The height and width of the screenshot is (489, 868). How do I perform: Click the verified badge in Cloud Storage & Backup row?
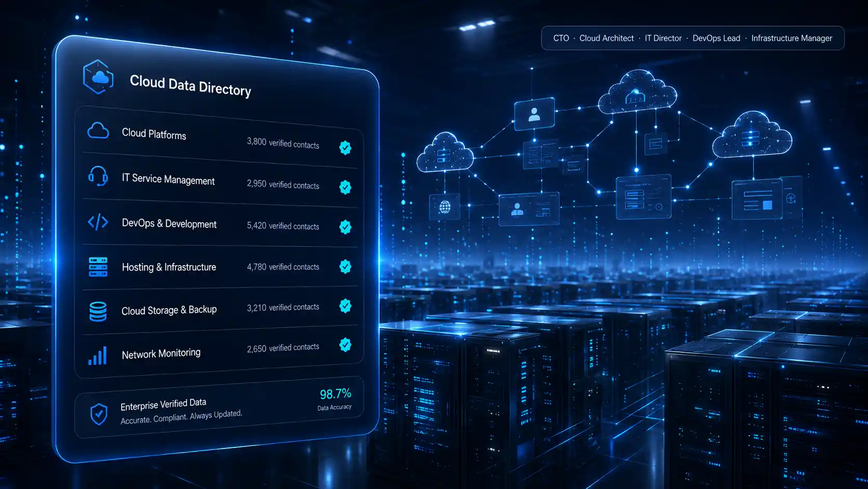click(345, 306)
